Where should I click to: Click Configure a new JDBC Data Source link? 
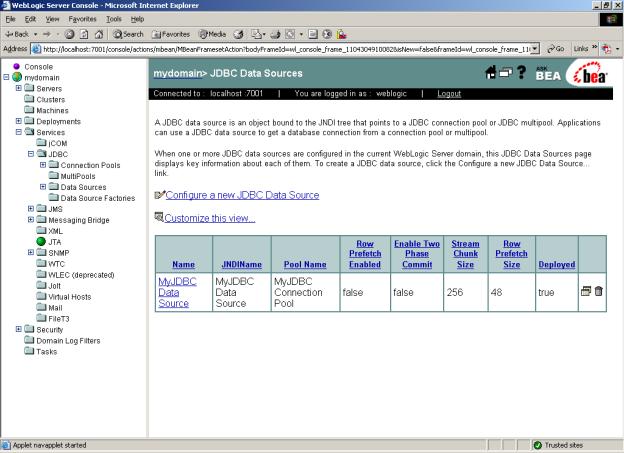click(x=242, y=195)
